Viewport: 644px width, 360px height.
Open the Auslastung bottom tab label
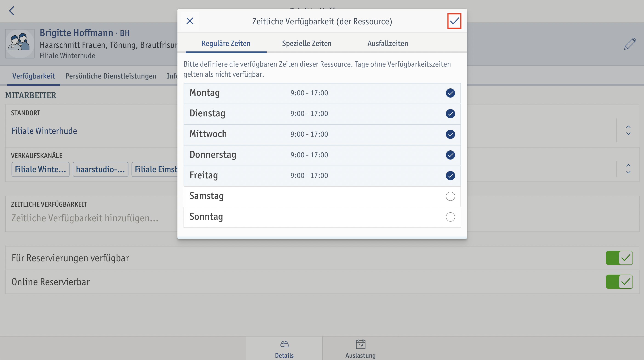pos(361,355)
